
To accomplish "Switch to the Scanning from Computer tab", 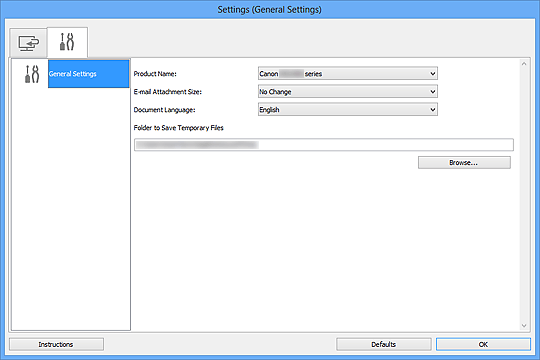I will 28,43.
